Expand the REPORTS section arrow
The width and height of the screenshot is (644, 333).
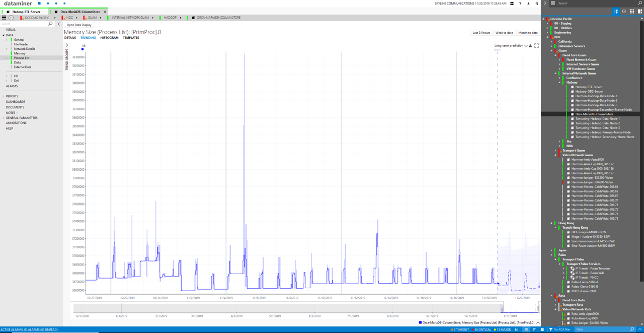tap(3, 96)
